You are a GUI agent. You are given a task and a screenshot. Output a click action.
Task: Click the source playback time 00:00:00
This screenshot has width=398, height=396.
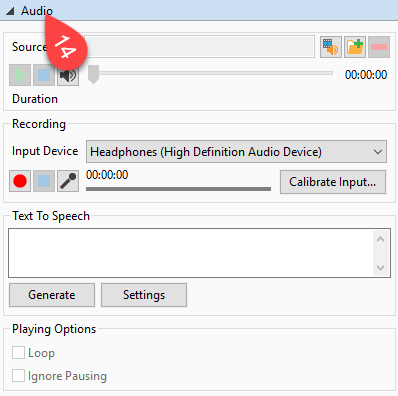click(366, 75)
